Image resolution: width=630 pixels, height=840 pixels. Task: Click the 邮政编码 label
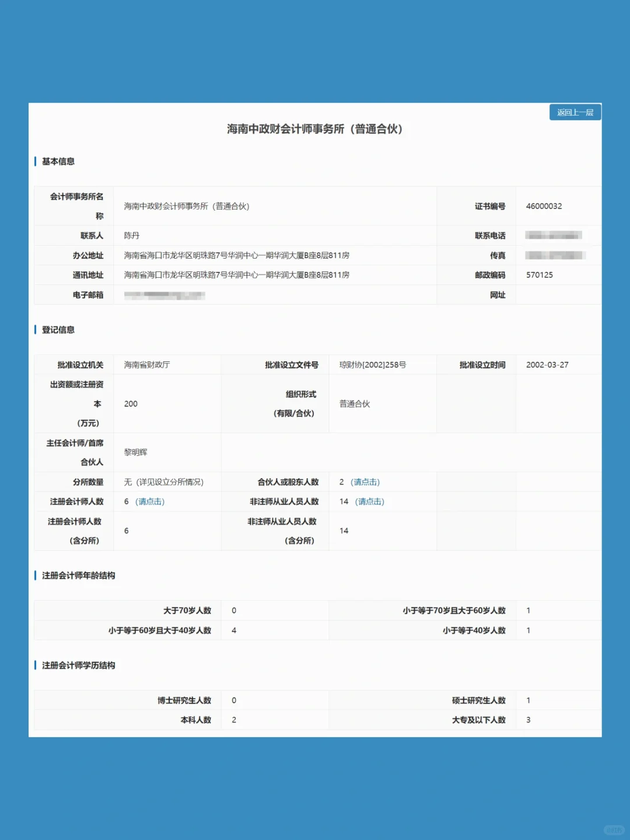point(490,275)
